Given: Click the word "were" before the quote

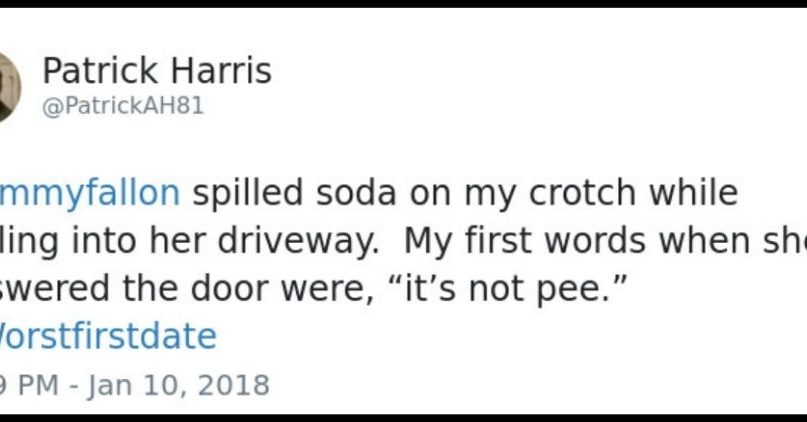Looking at the screenshot, I should [x=326, y=289].
